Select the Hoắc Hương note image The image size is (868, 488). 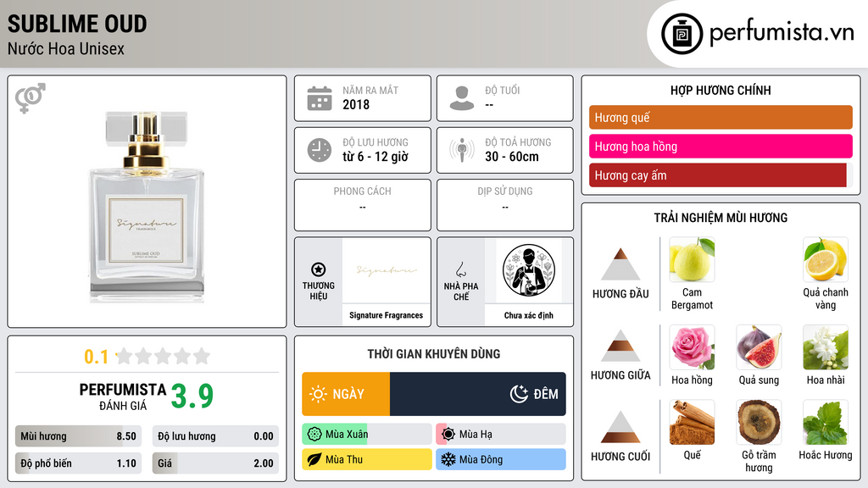pos(826,422)
